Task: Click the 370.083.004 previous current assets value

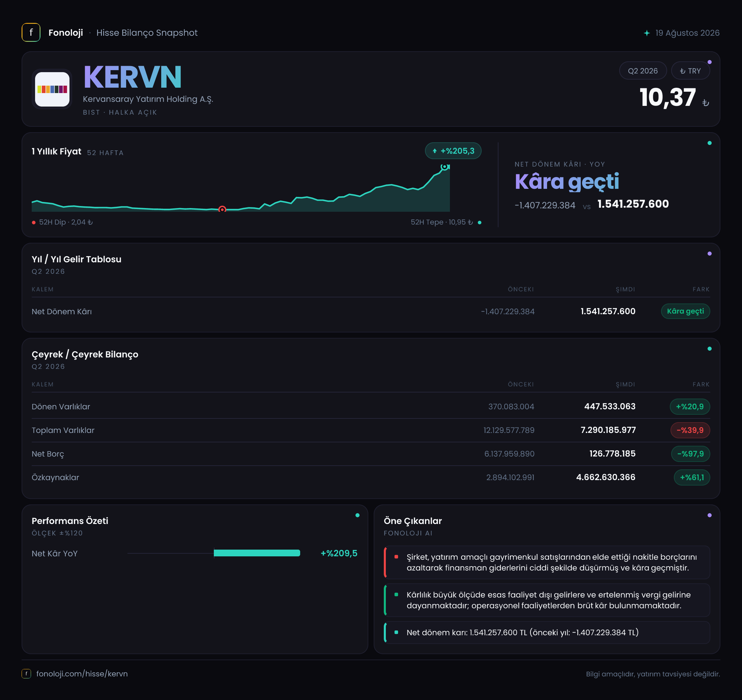Action: coord(511,406)
